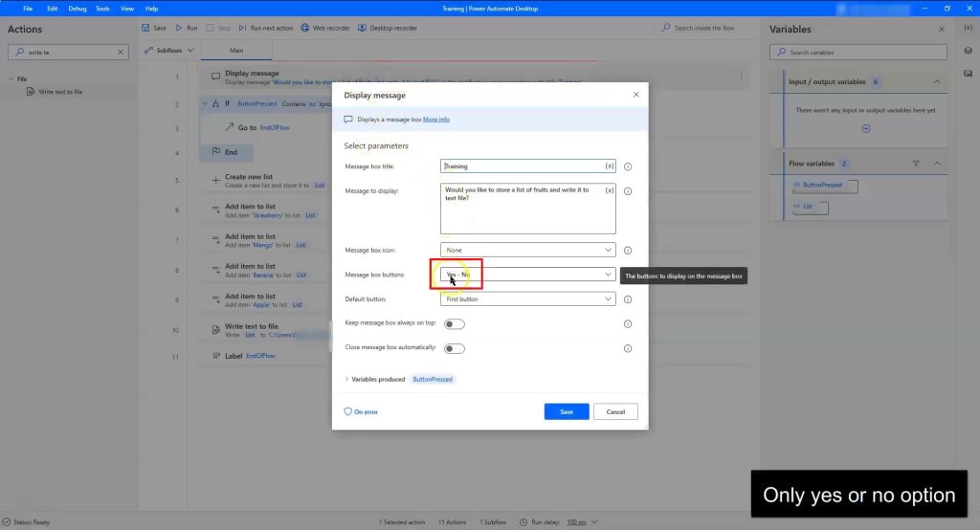
Task: Click Run next action in the toolbar
Action: [x=266, y=28]
